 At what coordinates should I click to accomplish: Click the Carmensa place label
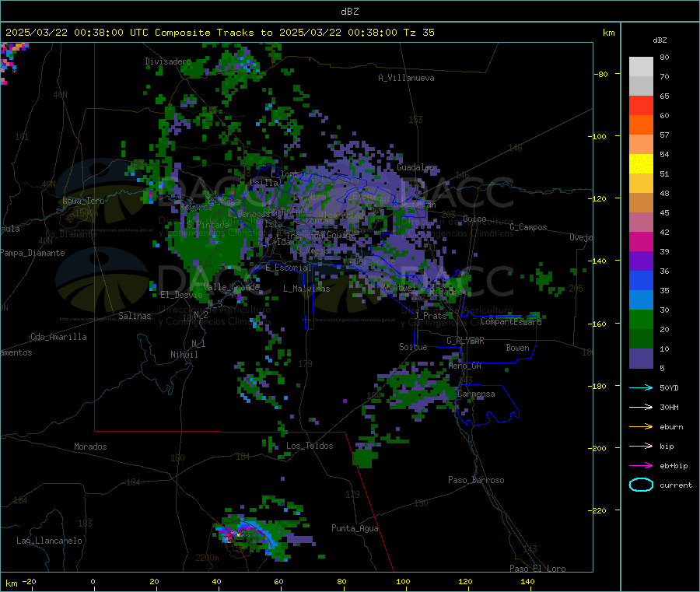click(x=476, y=394)
